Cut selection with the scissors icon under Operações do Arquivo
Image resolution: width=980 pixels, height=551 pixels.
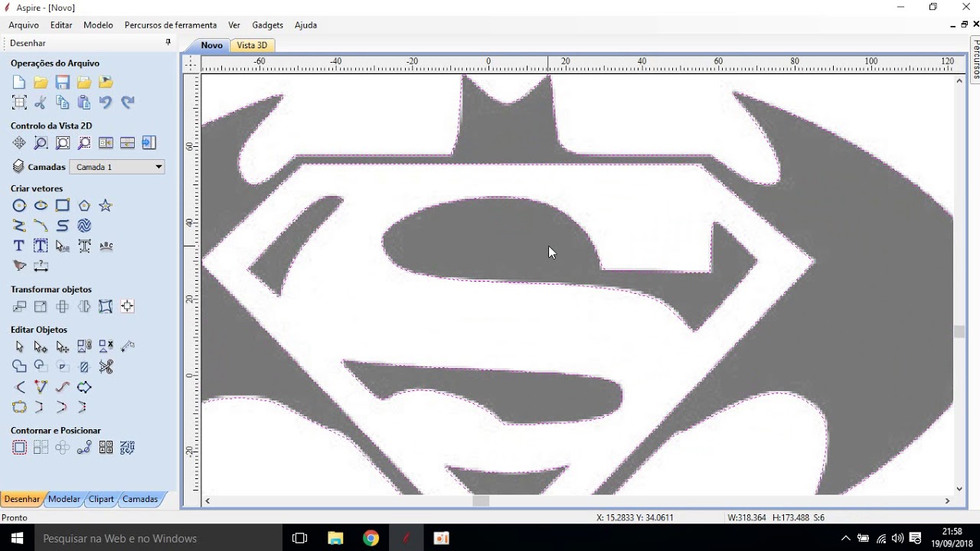[41, 103]
